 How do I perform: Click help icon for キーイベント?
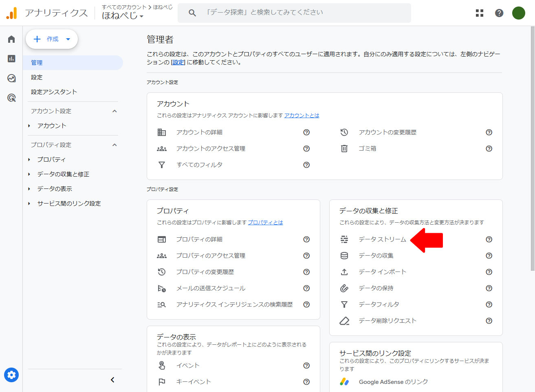[306, 382]
